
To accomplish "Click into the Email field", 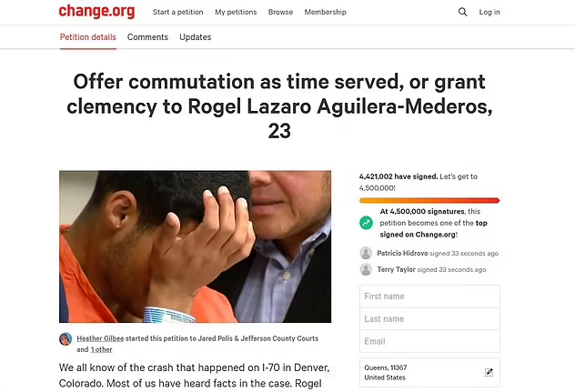I will point(429,341).
